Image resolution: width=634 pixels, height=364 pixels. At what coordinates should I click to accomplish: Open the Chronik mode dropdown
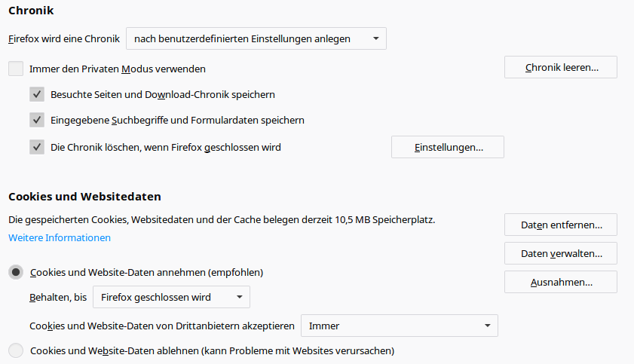(256, 38)
